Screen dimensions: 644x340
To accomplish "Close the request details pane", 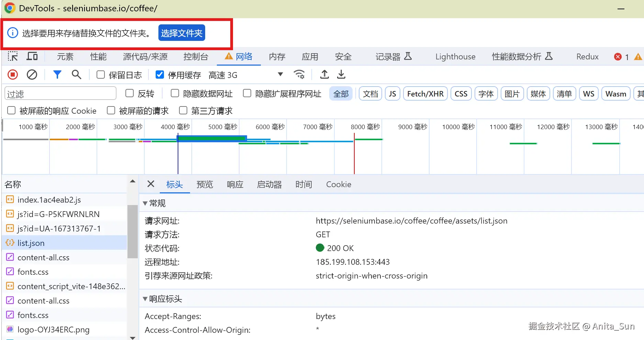I will click(x=151, y=184).
